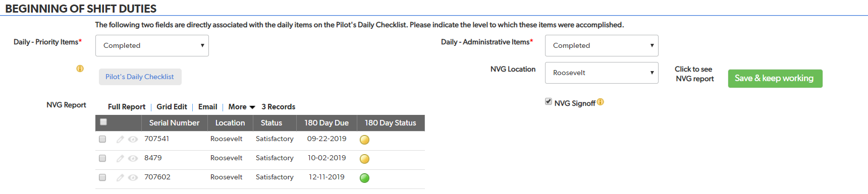Click green 180 Day Status indicator for 707602

(364, 178)
